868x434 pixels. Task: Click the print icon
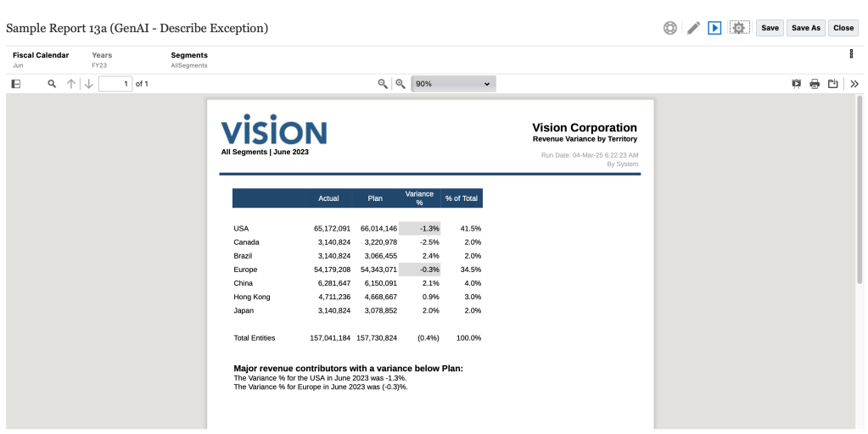pos(815,84)
